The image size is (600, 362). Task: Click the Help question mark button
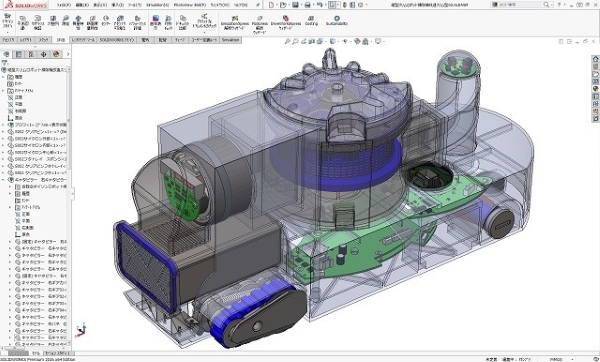click(559, 5)
